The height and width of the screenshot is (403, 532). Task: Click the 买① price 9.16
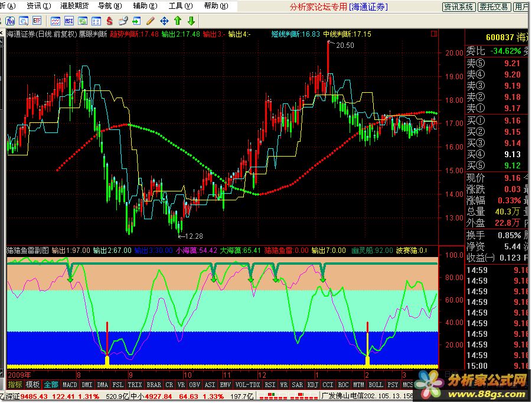[x=512, y=121]
